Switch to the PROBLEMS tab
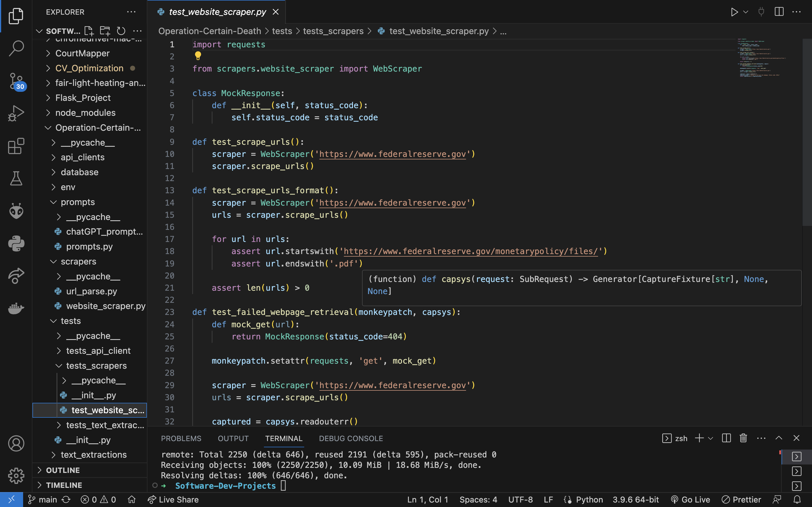812x507 pixels. point(181,439)
